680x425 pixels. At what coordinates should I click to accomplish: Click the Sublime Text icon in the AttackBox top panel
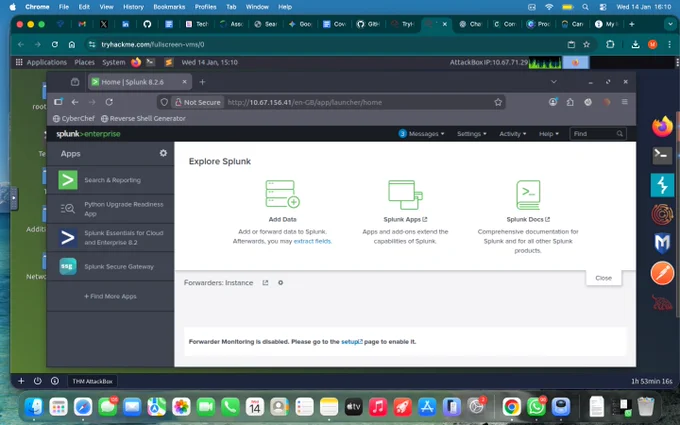pyautogui.click(x=169, y=62)
